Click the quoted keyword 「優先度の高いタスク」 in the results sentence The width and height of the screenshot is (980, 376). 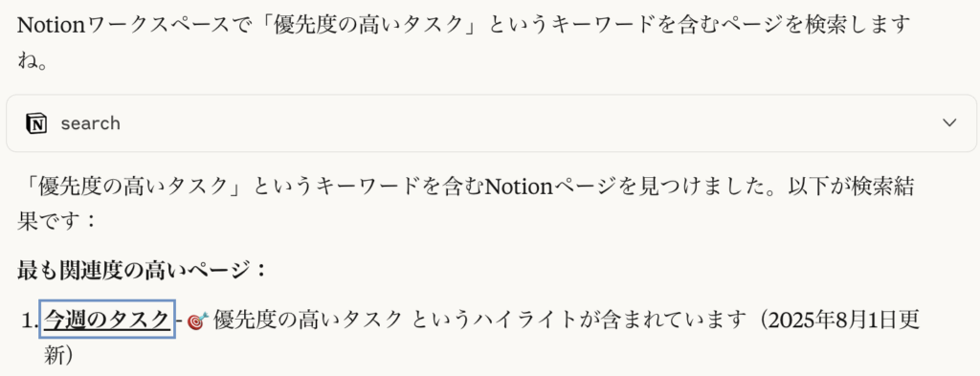point(134,187)
